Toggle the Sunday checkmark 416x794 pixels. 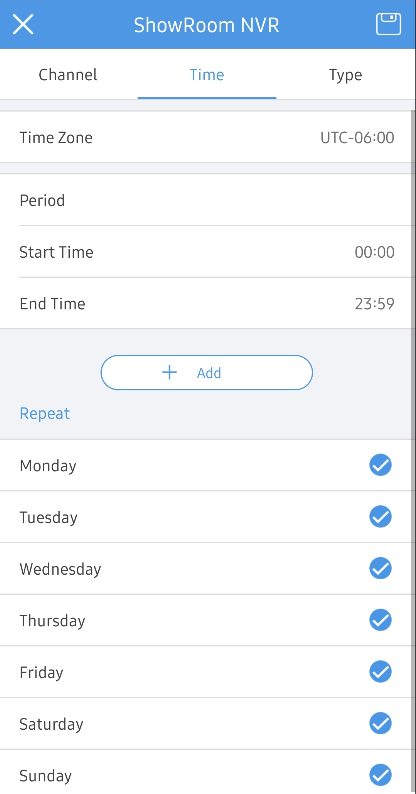tap(380, 775)
